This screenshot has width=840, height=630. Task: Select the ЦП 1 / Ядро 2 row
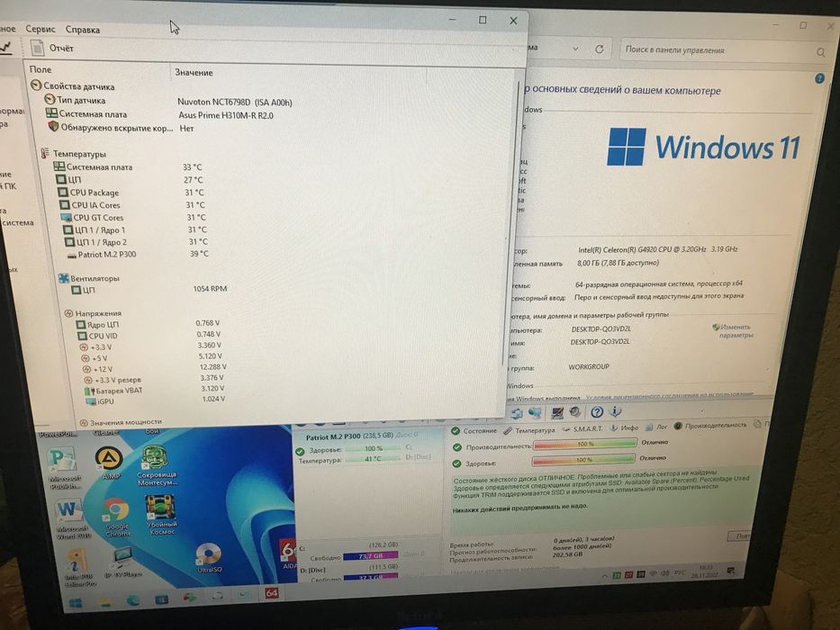pyautogui.click(x=137, y=242)
